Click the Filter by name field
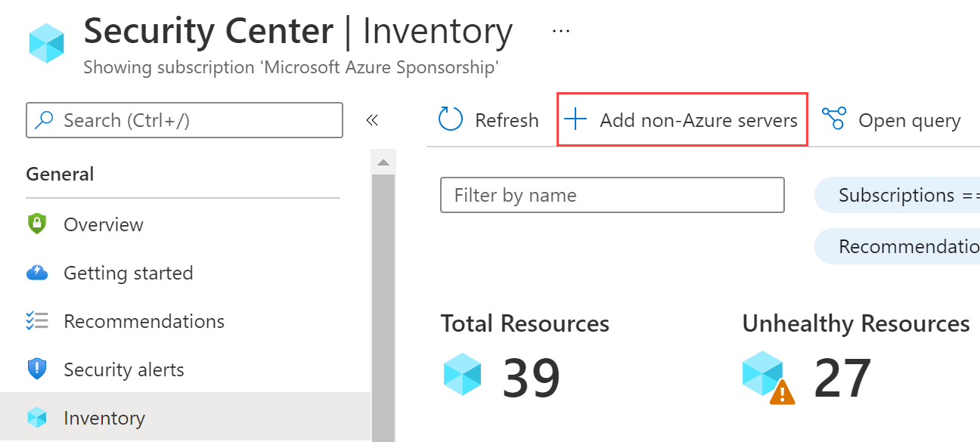 coord(612,196)
